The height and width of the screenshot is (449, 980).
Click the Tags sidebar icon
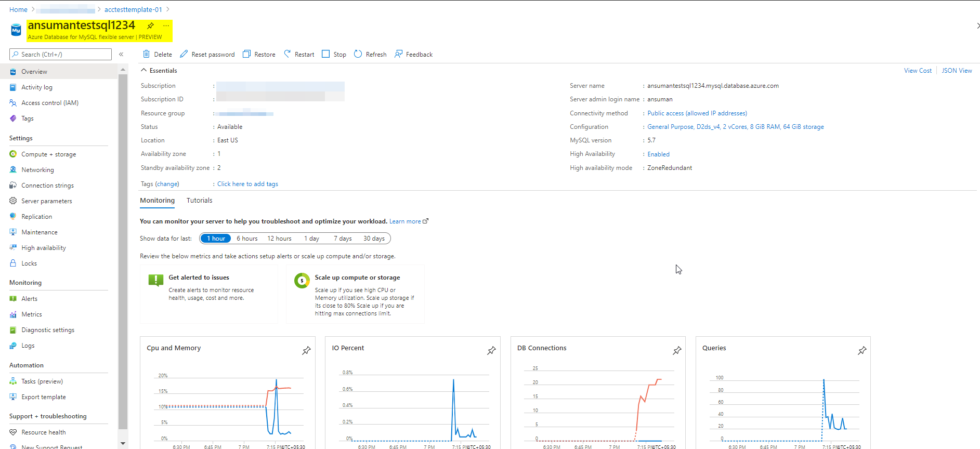pos(13,118)
